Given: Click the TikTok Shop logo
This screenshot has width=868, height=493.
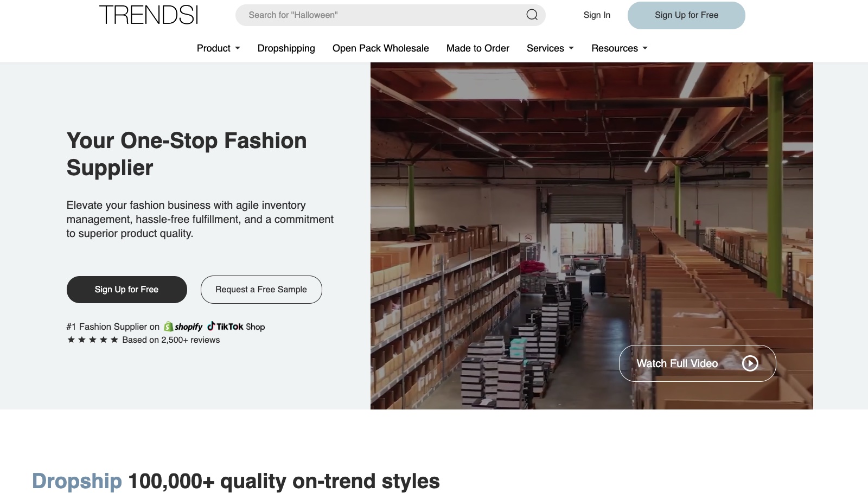Looking at the screenshot, I should [236, 326].
